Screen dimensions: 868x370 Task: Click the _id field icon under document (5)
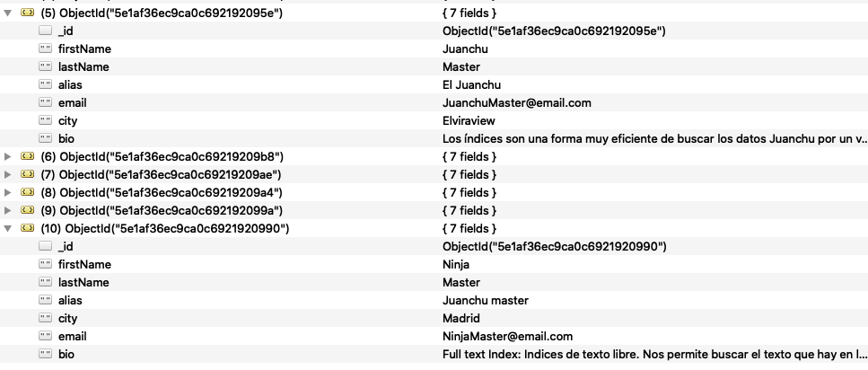click(46, 31)
